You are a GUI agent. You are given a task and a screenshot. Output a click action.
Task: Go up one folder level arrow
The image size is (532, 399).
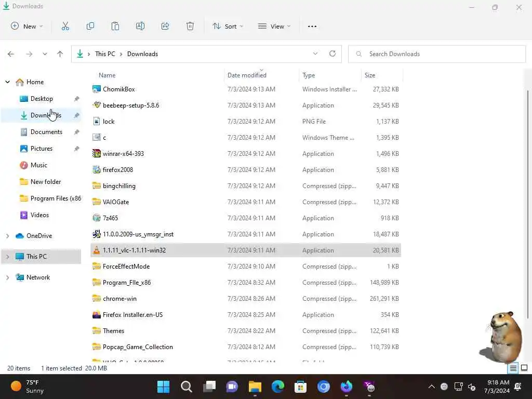tap(60, 54)
